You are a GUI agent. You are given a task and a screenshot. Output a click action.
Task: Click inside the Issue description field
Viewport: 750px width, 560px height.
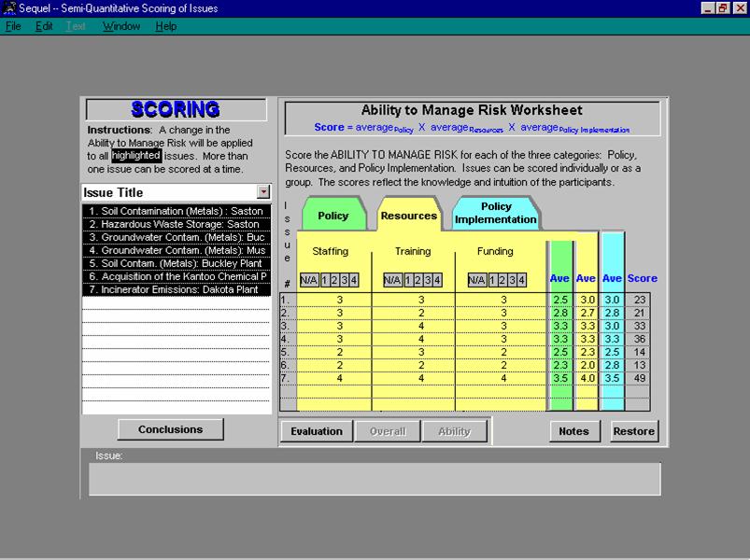[x=375, y=478]
